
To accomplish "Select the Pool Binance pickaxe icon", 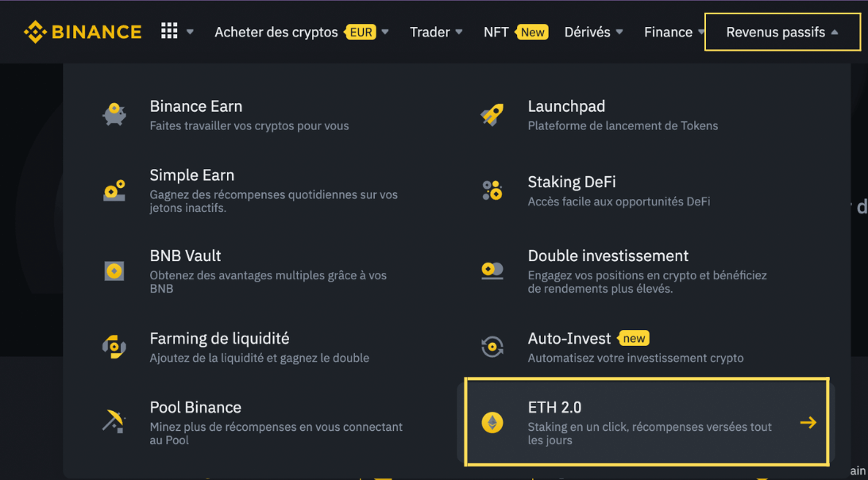I will 114,422.
